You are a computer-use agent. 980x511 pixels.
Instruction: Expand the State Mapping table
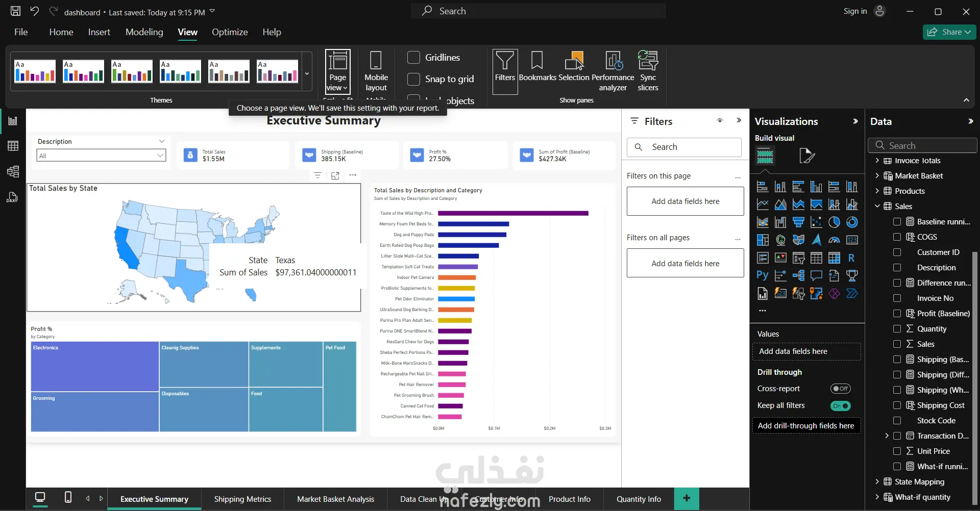coord(877,482)
